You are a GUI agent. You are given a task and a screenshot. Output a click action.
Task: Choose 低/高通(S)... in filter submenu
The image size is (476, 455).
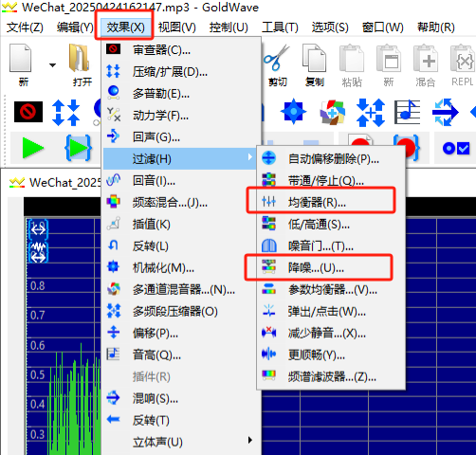pos(331,225)
